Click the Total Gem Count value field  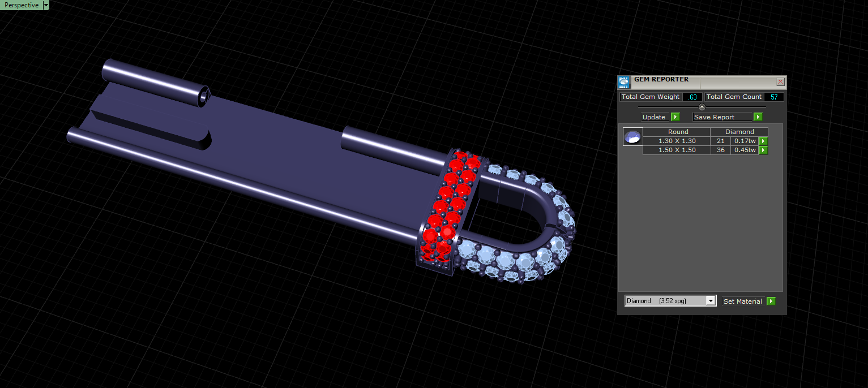coord(774,97)
